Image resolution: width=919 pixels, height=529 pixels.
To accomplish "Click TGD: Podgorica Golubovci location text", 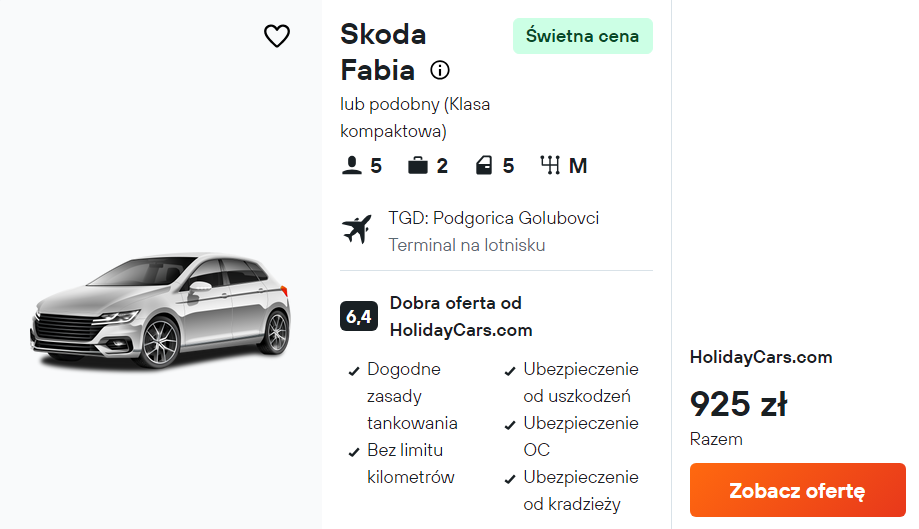I will pos(493,218).
